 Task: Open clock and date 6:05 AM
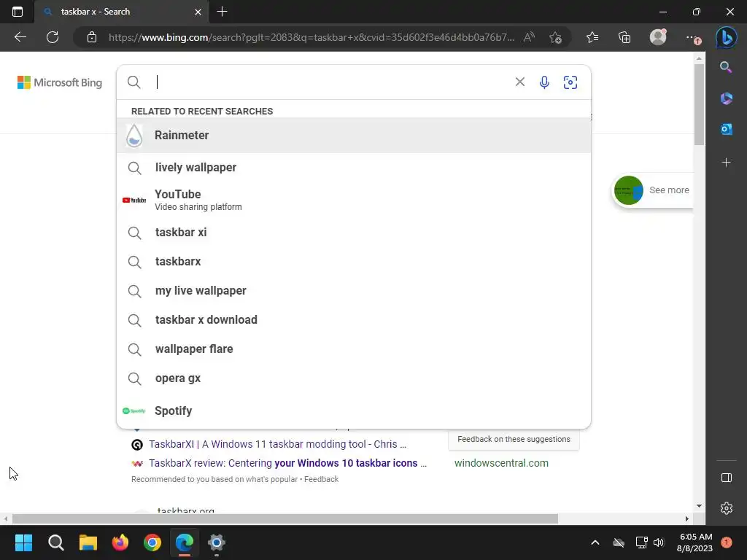[694, 542]
